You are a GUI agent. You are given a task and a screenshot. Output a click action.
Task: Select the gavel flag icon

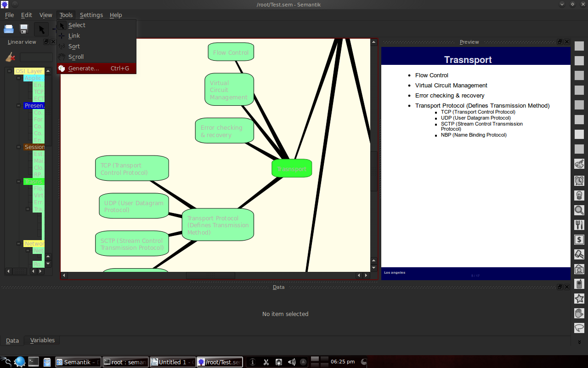579,254
